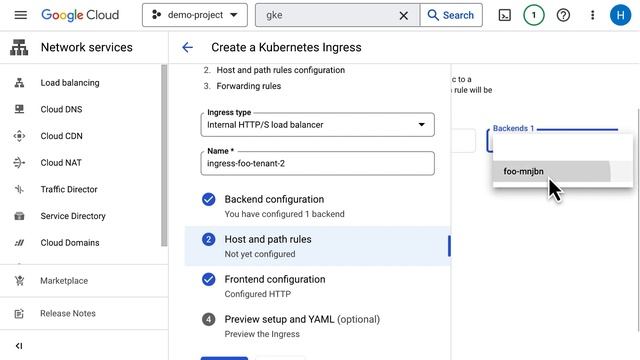The width and height of the screenshot is (640, 360).
Task: Click the Cloud DNS icon
Action: [x=19, y=109]
